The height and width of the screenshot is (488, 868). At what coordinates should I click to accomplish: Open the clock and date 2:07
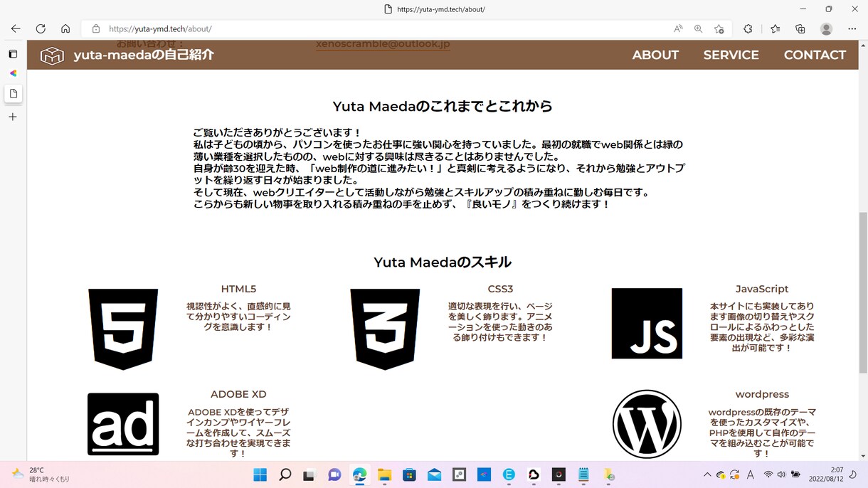tap(826, 474)
